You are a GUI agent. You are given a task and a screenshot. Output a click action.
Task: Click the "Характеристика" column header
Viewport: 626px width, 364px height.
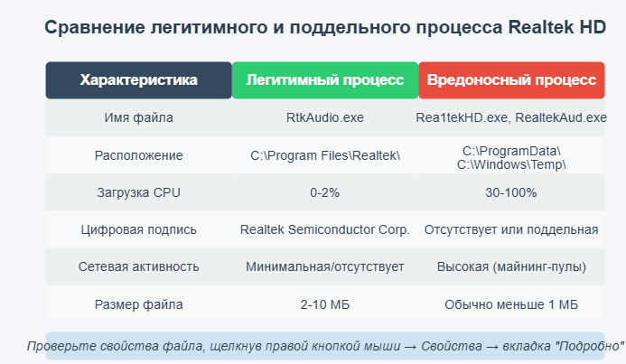click(138, 80)
